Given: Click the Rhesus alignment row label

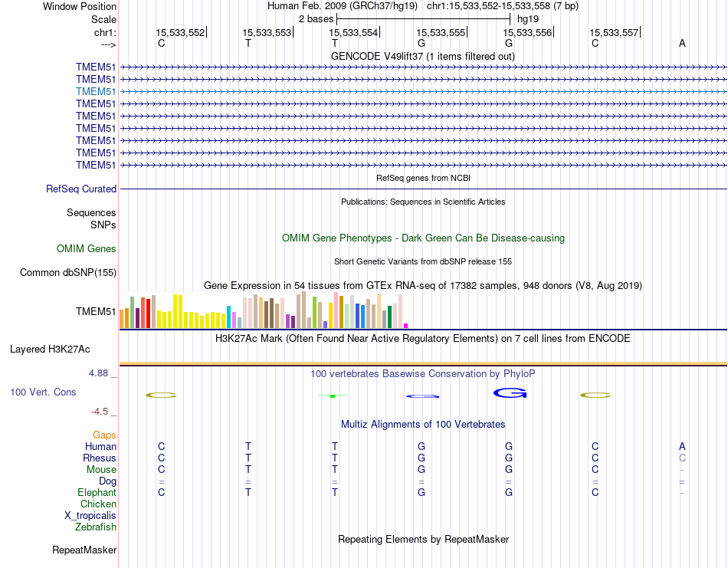Looking at the screenshot, I should tap(100, 458).
